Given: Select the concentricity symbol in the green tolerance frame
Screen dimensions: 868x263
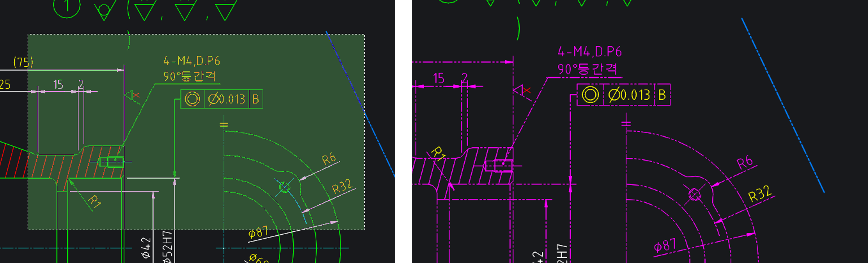Looking at the screenshot, I should pos(192,99).
